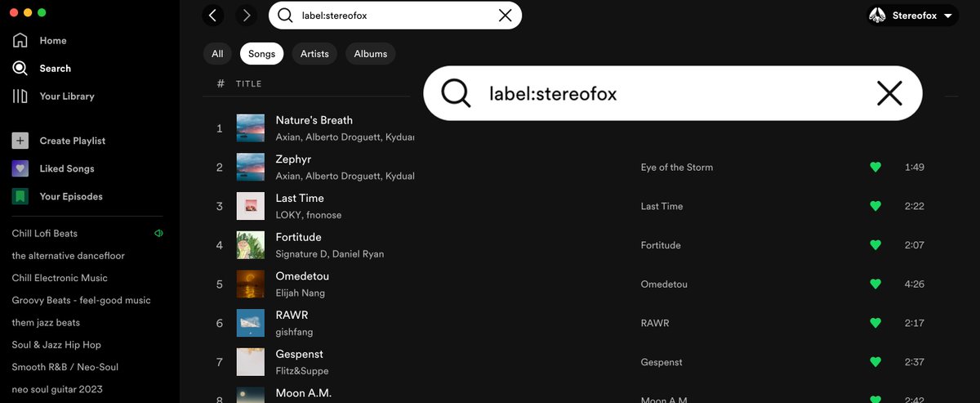Click the artist line under Zephyr

(x=345, y=176)
